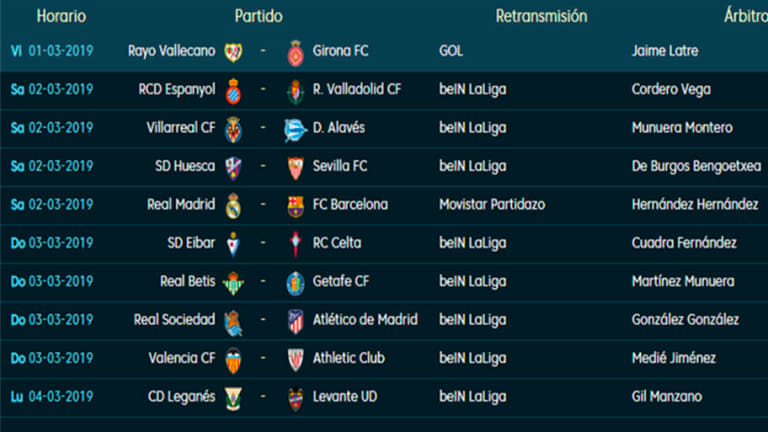
Task: Click the Getafe CF blue badge
Action: pyautogui.click(x=295, y=282)
